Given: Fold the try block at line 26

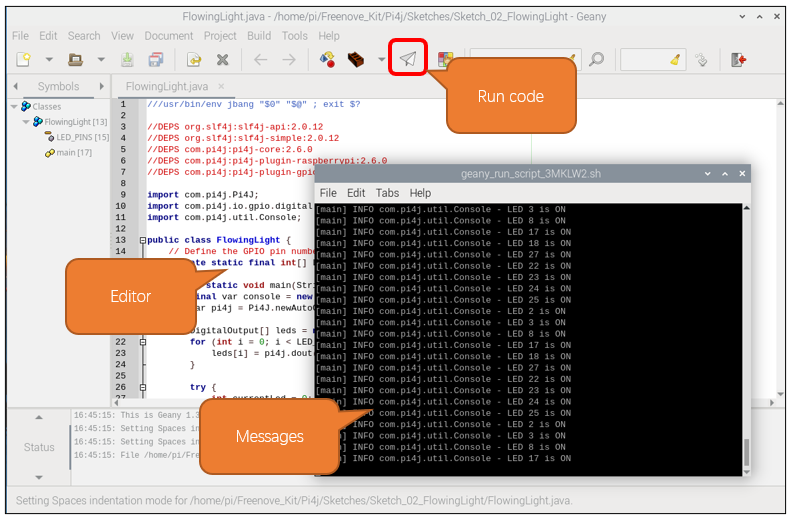Looking at the screenshot, I should click(143, 387).
